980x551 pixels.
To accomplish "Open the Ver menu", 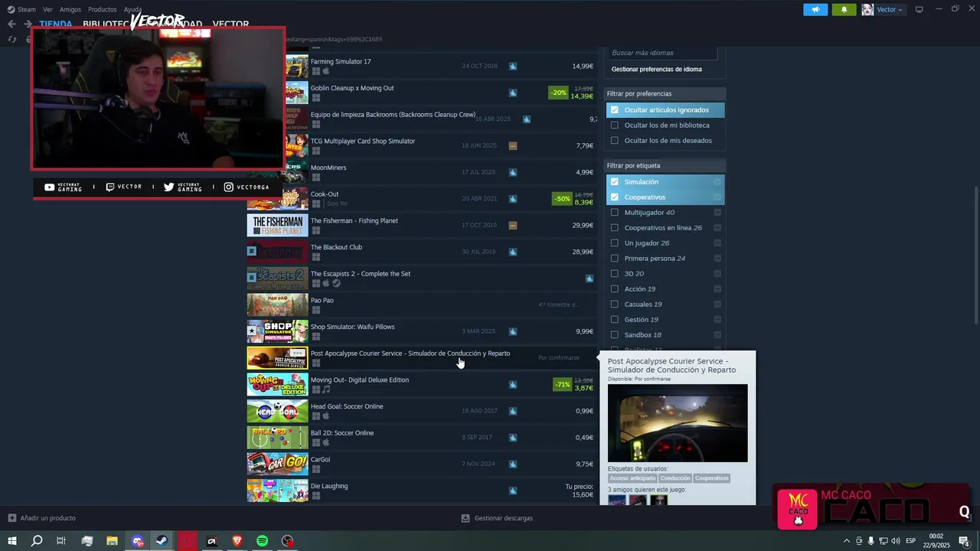I will pyautogui.click(x=47, y=9).
